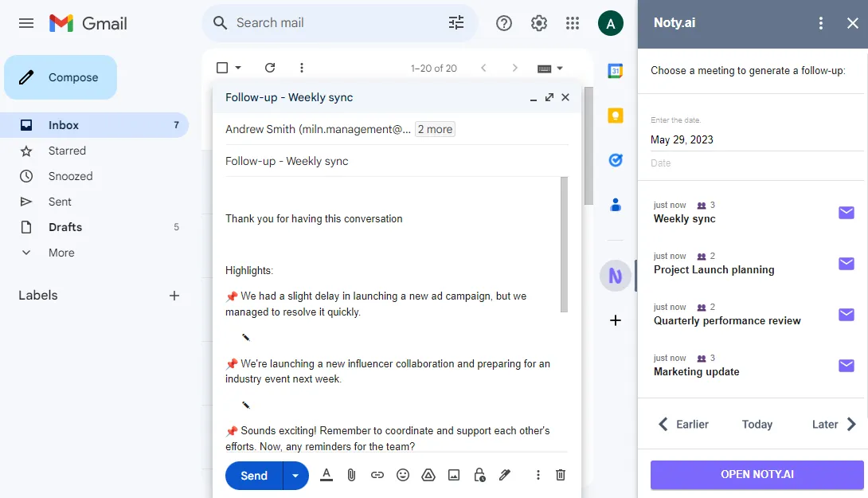Go to Later meetings
This screenshot has width=868, height=498.
[x=835, y=425]
